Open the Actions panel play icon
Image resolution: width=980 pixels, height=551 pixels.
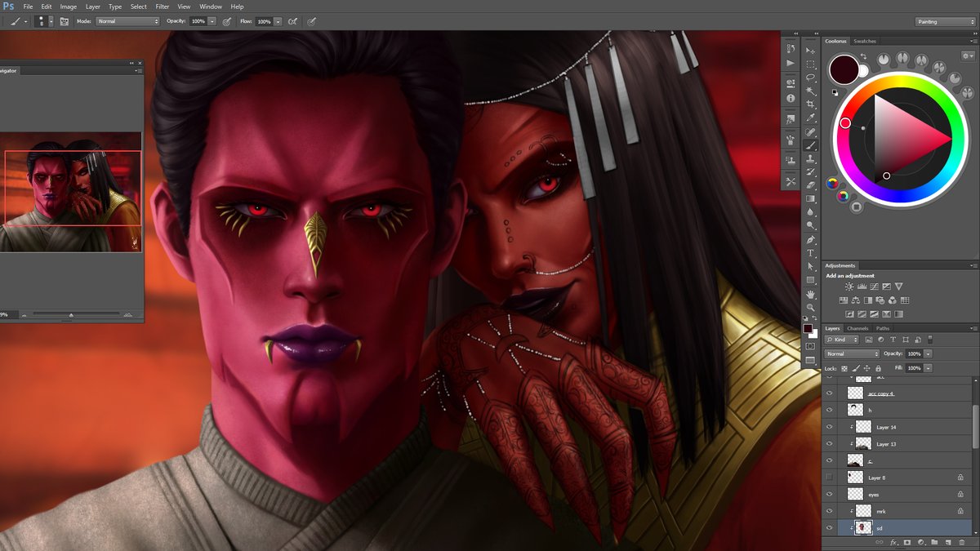click(x=790, y=63)
